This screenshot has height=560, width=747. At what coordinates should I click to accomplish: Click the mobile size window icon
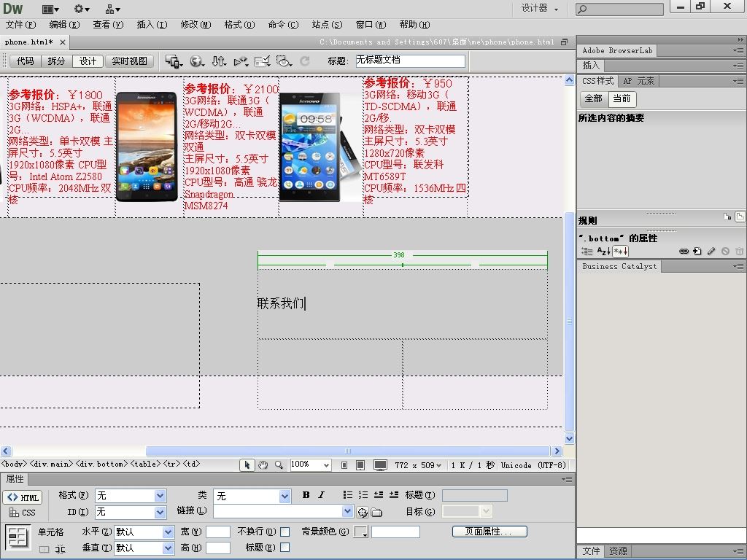(344, 465)
